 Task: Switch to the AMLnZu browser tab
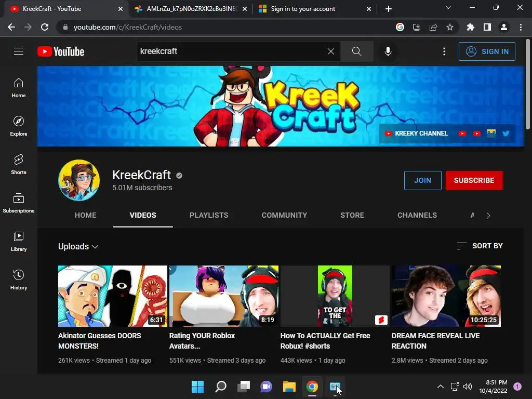pyautogui.click(x=191, y=9)
